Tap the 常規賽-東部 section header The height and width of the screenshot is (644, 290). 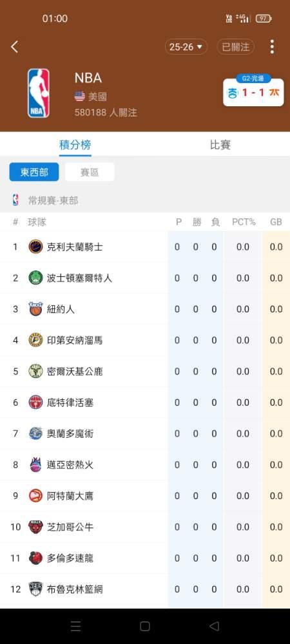pyautogui.click(x=53, y=200)
